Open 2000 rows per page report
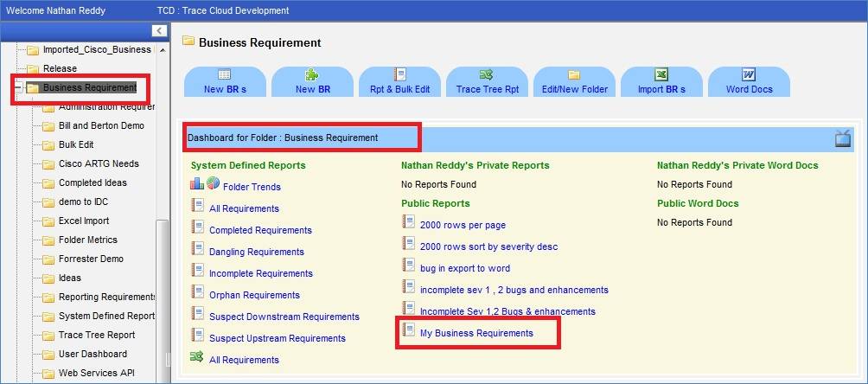The width and height of the screenshot is (868, 384). click(463, 225)
